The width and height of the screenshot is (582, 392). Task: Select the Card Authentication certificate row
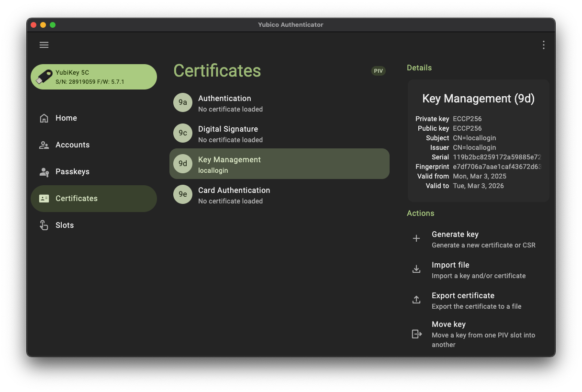click(280, 194)
